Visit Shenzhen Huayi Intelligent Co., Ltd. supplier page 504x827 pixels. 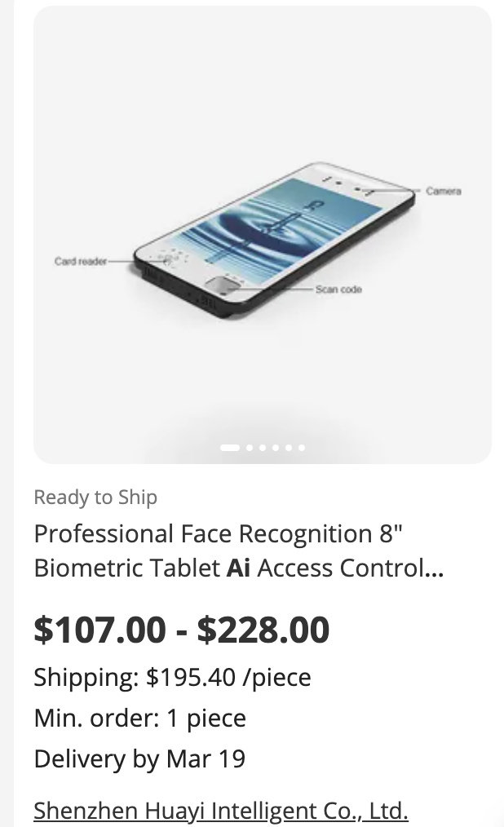point(220,811)
